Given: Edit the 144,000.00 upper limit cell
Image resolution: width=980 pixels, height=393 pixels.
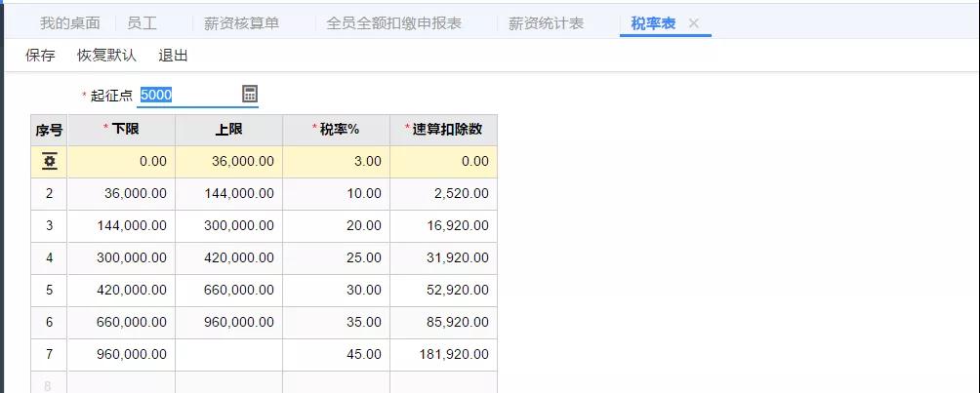Looking at the screenshot, I should (x=228, y=194).
